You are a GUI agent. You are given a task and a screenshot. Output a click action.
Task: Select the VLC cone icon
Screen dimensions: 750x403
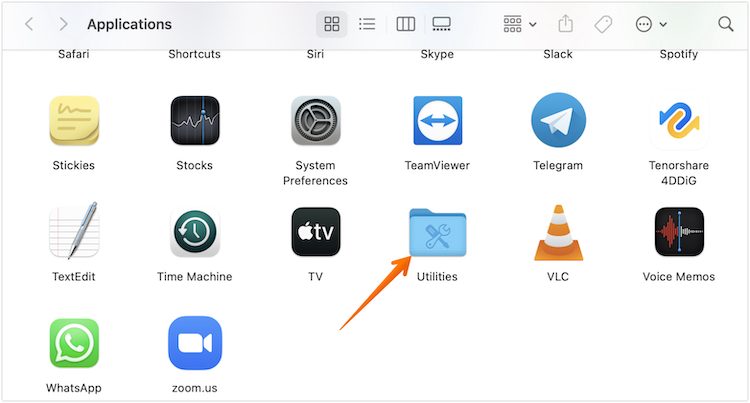[x=558, y=233]
